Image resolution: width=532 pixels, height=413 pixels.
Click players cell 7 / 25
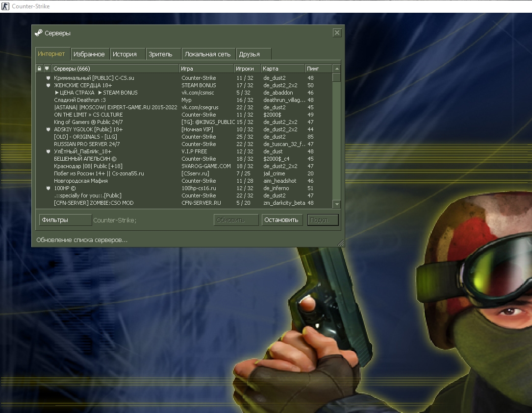pos(243,173)
